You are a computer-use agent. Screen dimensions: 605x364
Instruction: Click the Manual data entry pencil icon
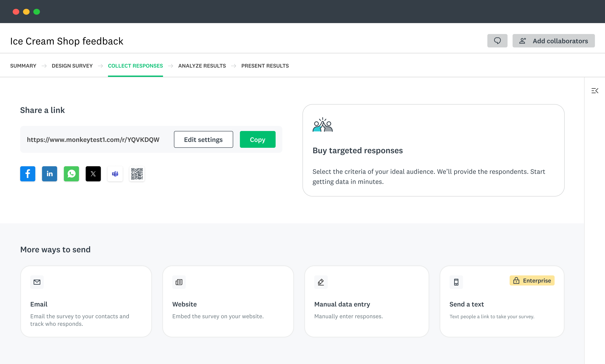pyautogui.click(x=321, y=282)
